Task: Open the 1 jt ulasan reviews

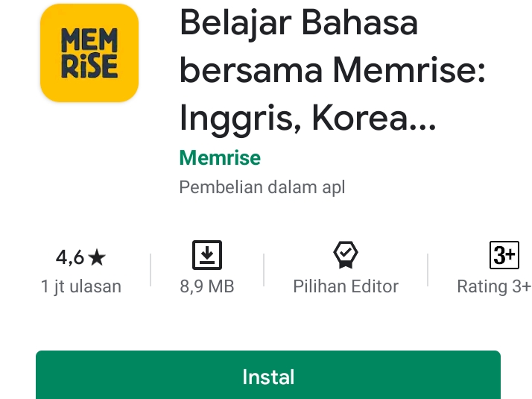Action: coord(81,286)
